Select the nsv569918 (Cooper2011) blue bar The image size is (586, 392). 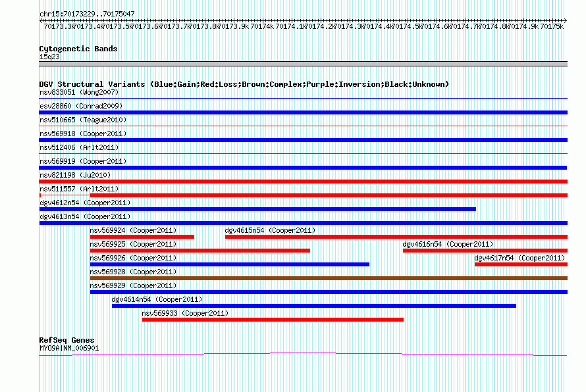click(x=303, y=140)
